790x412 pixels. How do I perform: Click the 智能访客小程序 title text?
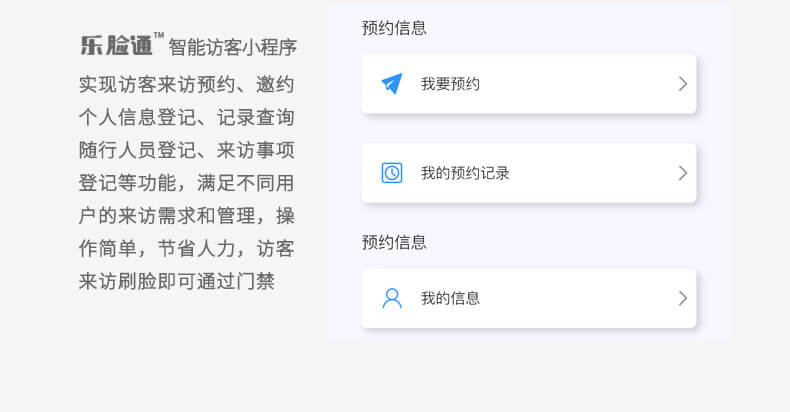pos(233,47)
